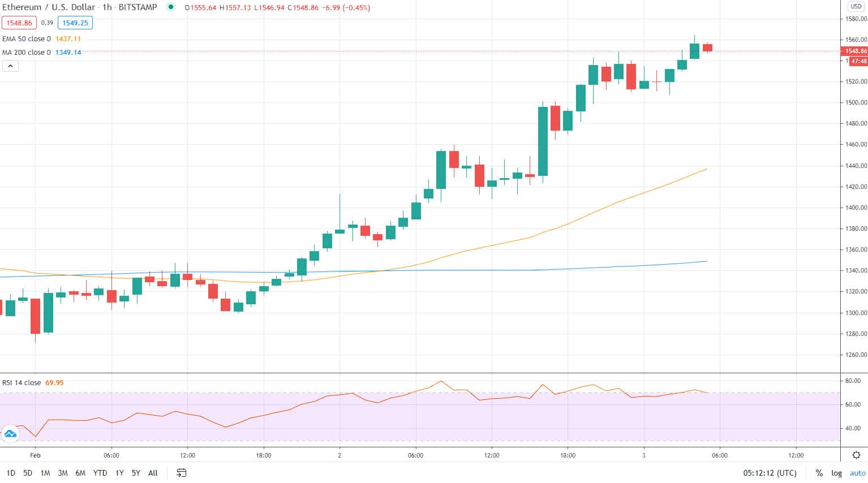The width and height of the screenshot is (868, 483).
Task: Click the green market status dot
Action: (x=171, y=7)
